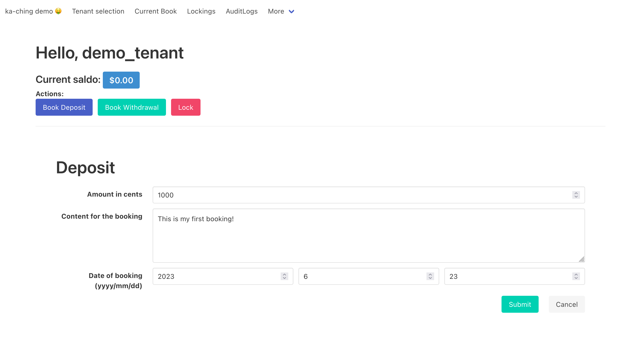Open AuditLogs page
Image resolution: width=641 pixels, height=364 pixels.
[241, 11]
